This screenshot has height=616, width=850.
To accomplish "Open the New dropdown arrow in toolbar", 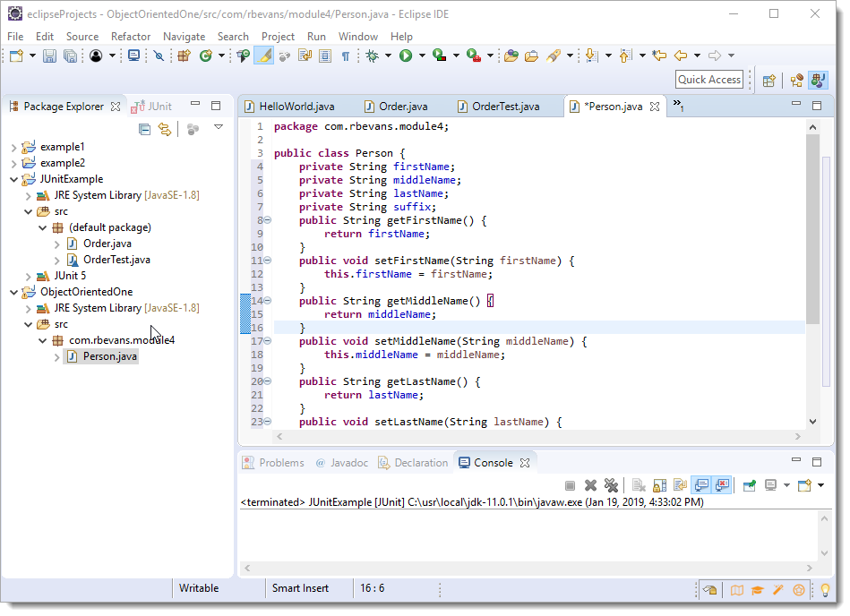I will (x=32, y=56).
